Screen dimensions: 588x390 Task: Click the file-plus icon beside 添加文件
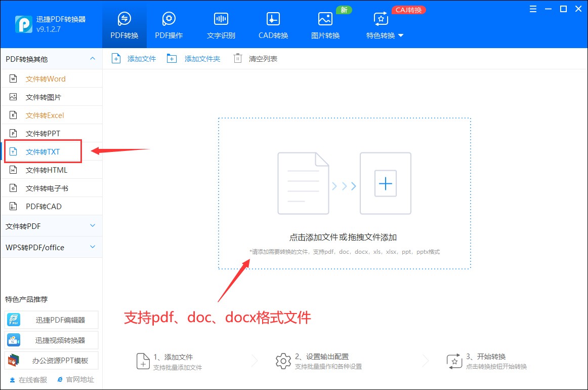pyautogui.click(x=116, y=59)
